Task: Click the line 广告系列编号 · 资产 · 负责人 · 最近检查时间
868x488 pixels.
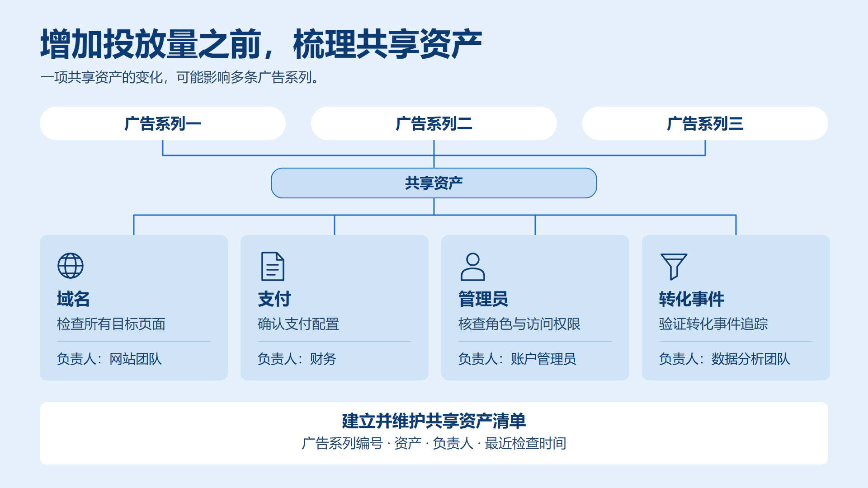Action: tap(434, 443)
